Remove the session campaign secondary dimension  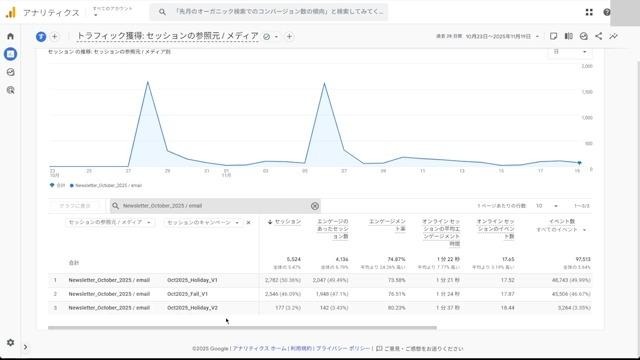(x=248, y=222)
